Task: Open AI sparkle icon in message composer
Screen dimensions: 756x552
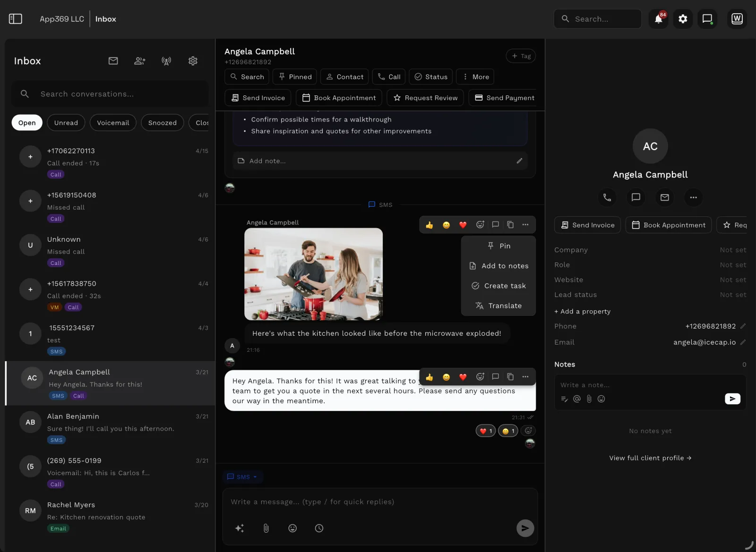Action: (240, 528)
